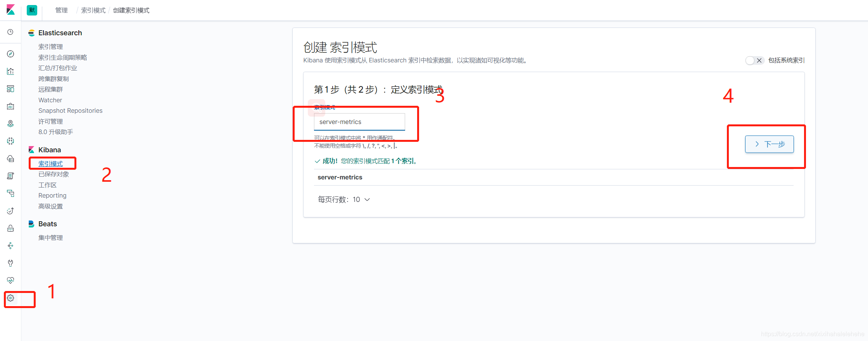Open Snapshot Repositories in the side menu

click(x=70, y=111)
